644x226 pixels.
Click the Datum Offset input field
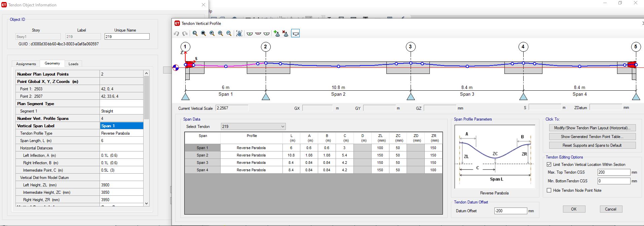(510, 211)
